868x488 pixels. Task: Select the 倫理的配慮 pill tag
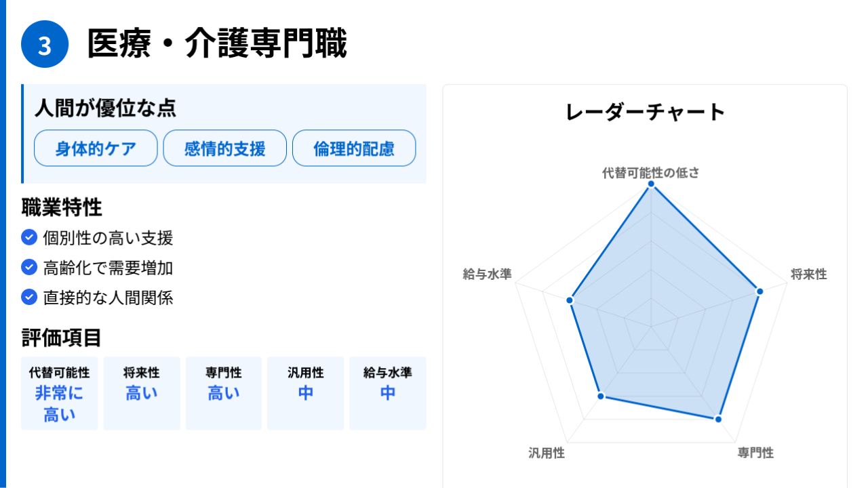click(354, 148)
